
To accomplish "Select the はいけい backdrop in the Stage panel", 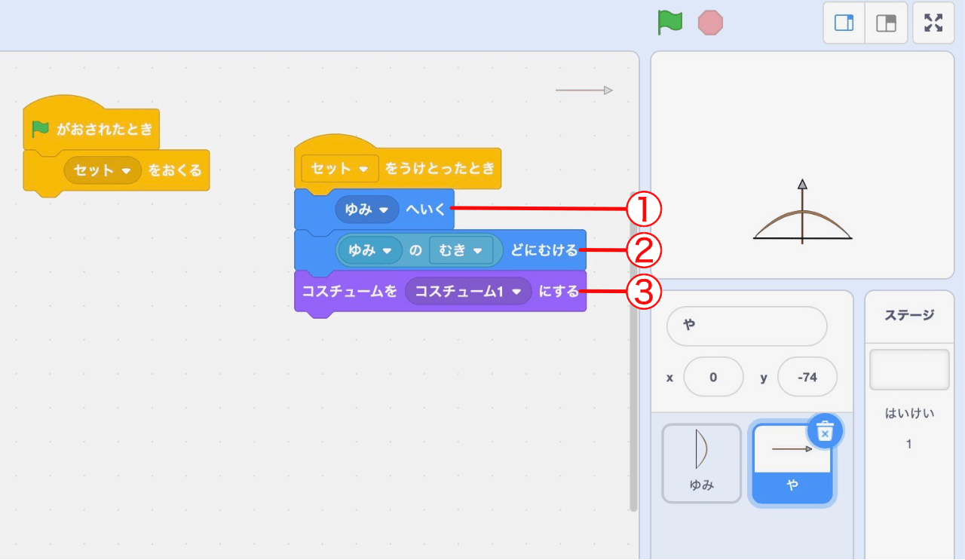I will pos(909,369).
